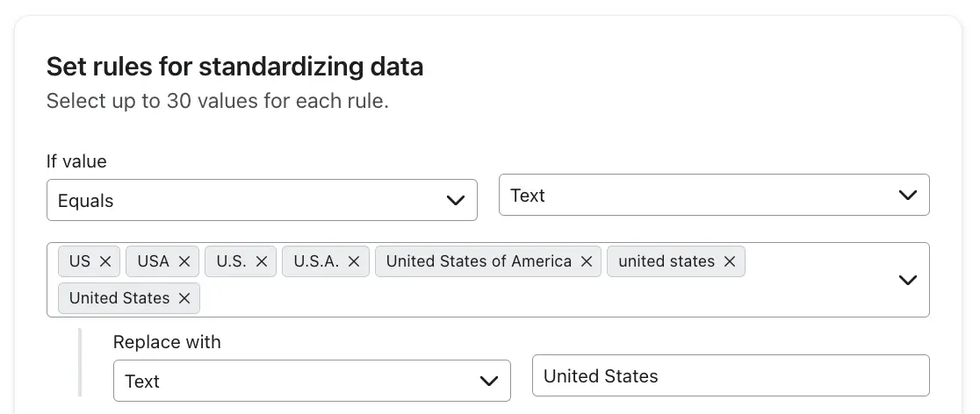Click the US value chip label
The height and width of the screenshot is (414, 980).
tap(80, 261)
